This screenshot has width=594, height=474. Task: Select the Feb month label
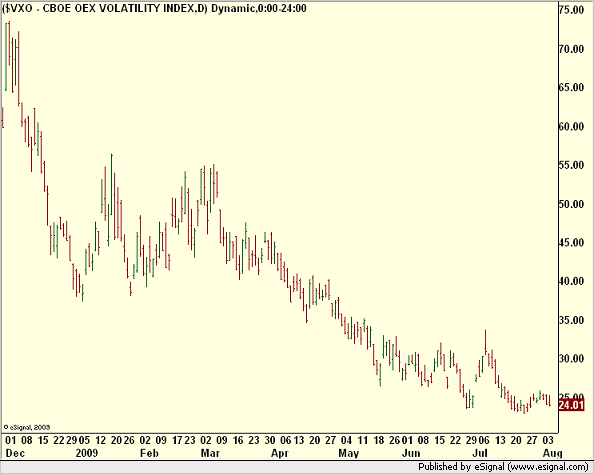pos(149,453)
